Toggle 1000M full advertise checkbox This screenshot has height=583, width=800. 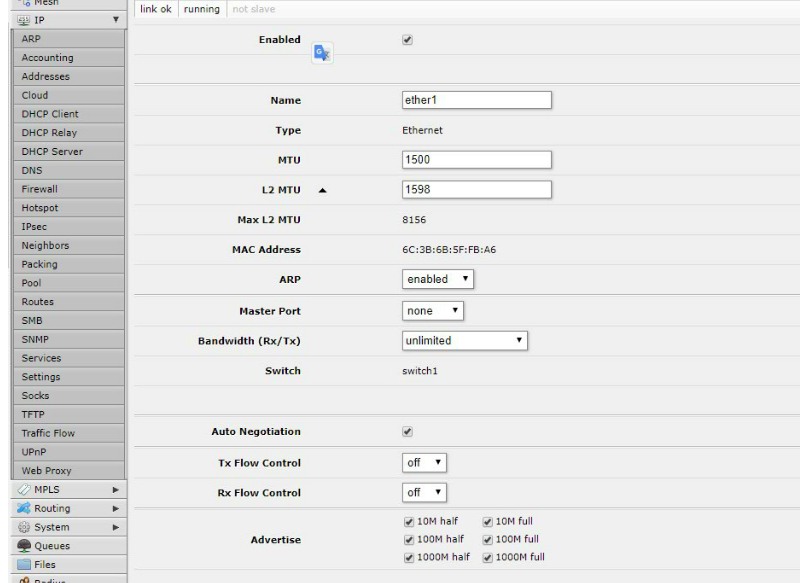point(488,557)
